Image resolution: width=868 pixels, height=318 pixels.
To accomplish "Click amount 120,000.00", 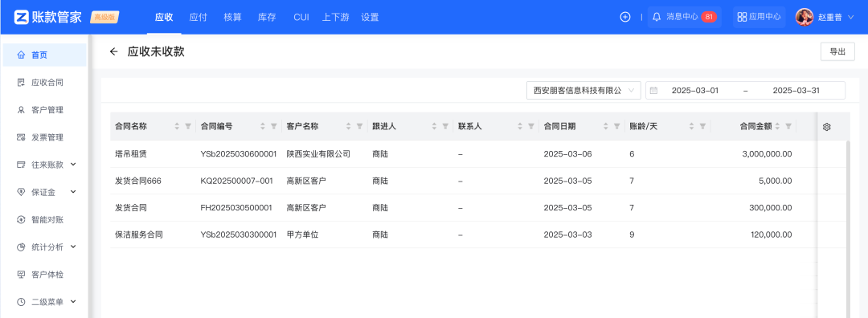I will click(770, 234).
